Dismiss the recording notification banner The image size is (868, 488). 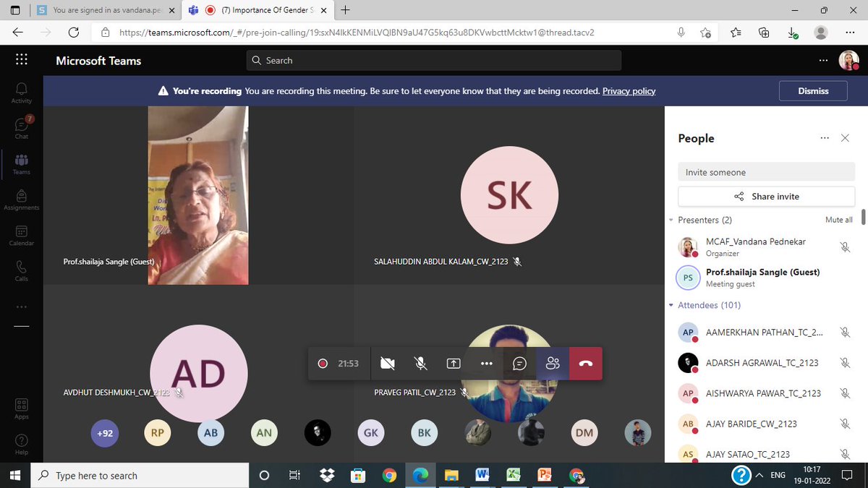click(813, 91)
